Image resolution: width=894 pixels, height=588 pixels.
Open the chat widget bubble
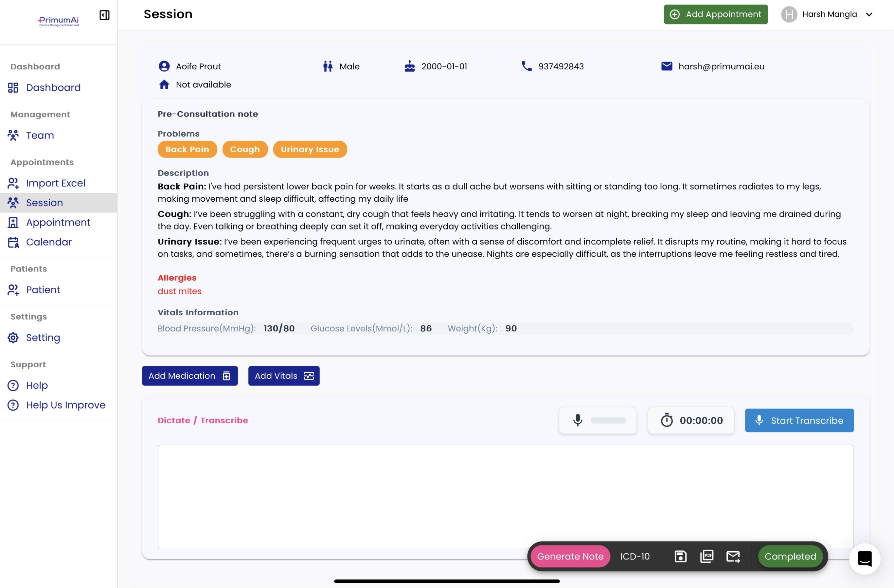tap(864, 559)
